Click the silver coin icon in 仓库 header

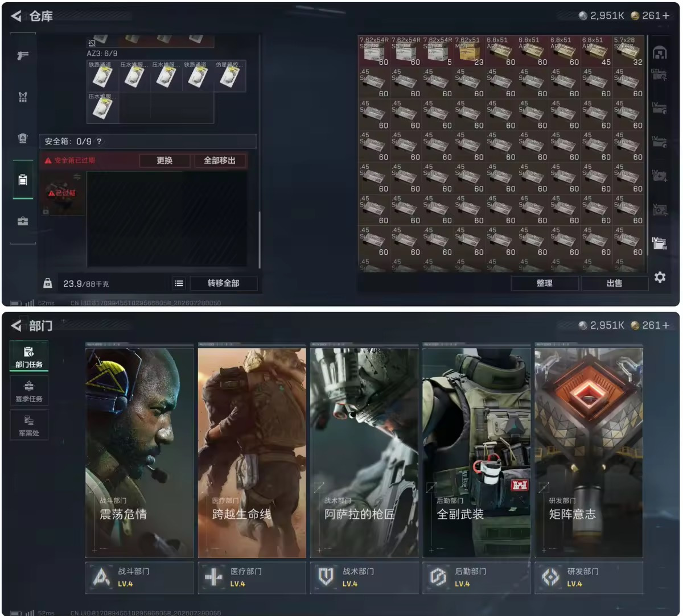click(583, 16)
